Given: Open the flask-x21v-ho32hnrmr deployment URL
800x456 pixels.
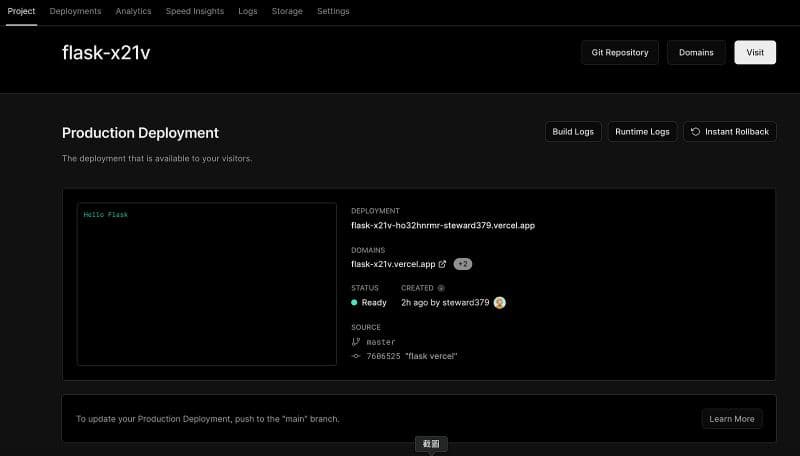Looking at the screenshot, I should 442,226.
